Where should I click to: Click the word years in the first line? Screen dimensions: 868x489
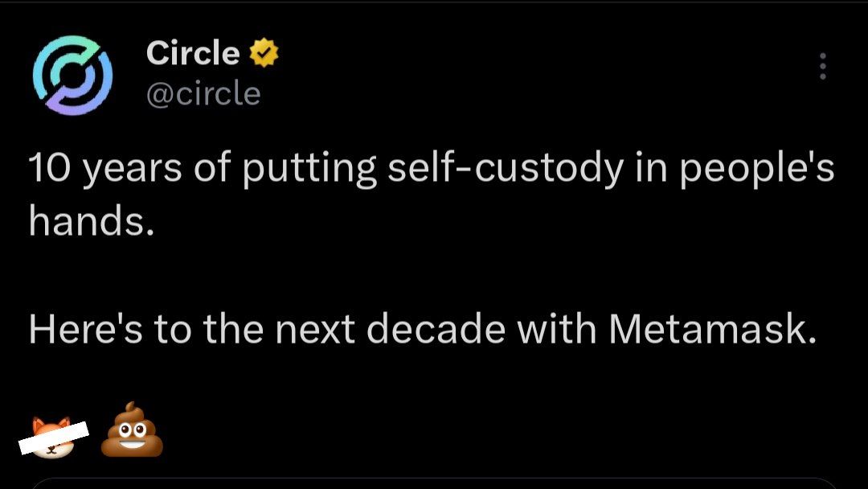click(x=133, y=171)
